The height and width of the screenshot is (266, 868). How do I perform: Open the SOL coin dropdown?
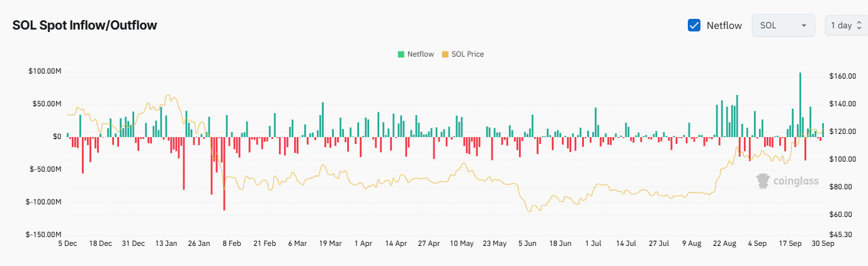coord(784,25)
